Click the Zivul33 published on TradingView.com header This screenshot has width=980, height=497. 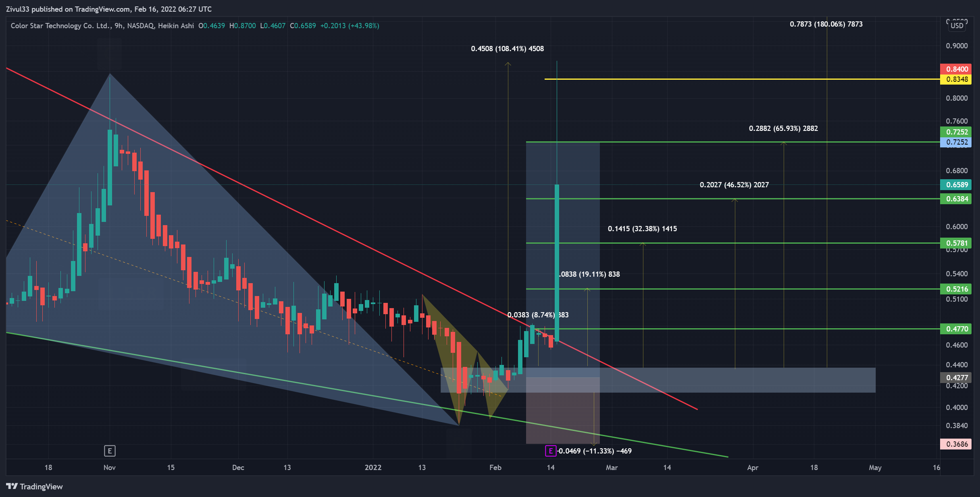[109, 9]
